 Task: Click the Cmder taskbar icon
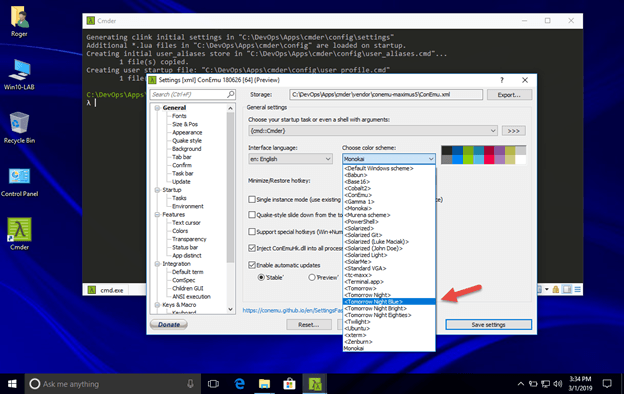click(x=315, y=384)
